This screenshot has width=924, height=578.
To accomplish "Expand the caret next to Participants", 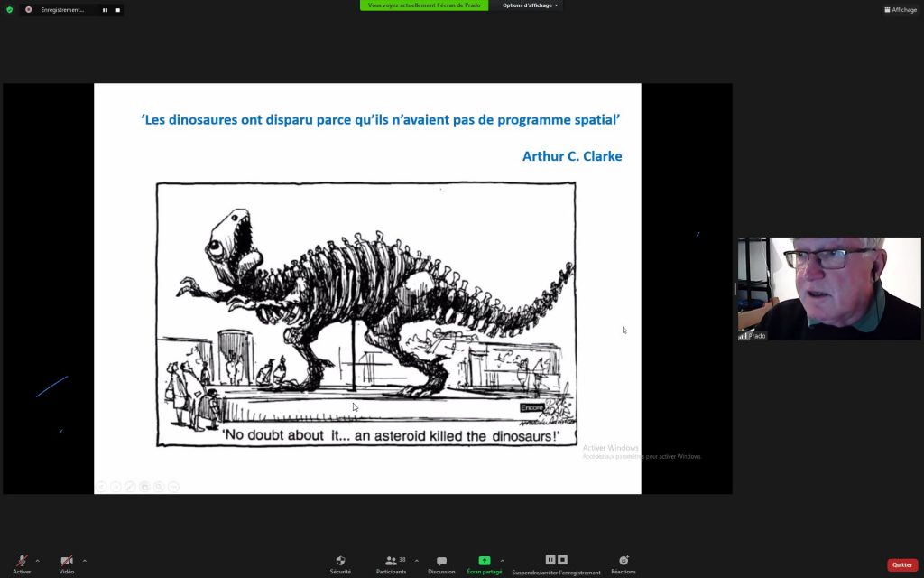I will click(417, 560).
